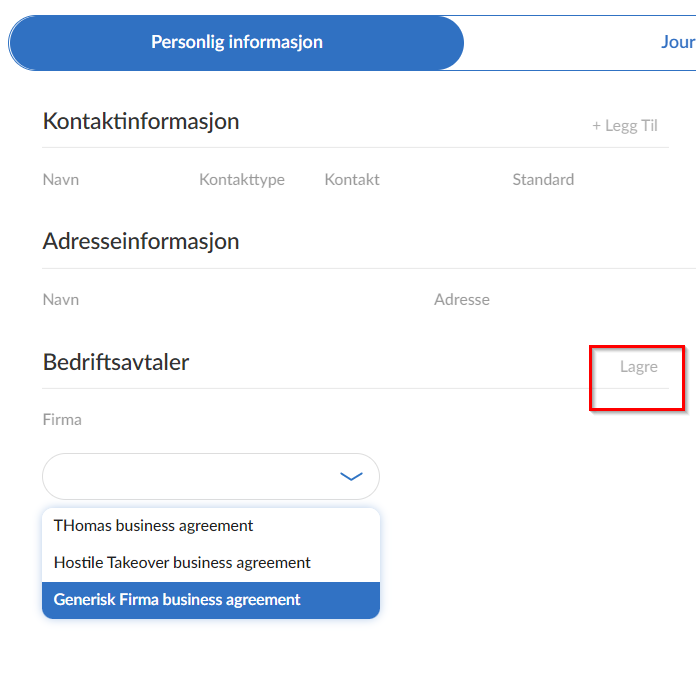The width and height of the screenshot is (696, 687).
Task: Select THomas business agreement option
Action: [x=154, y=526]
